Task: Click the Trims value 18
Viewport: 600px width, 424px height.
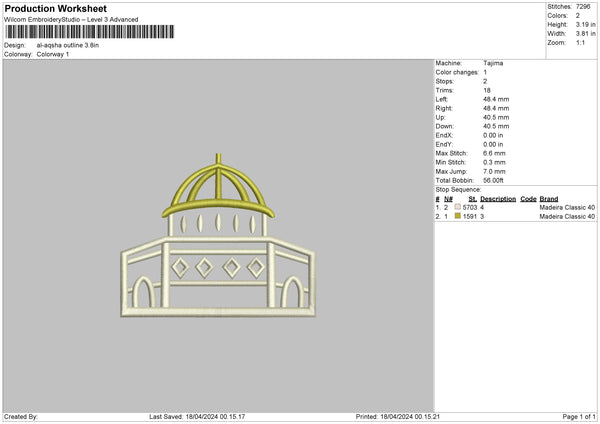Action: coord(487,90)
